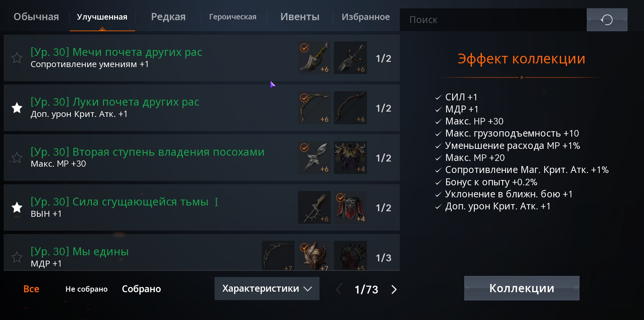The height and width of the screenshot is (320, 644).
Task: Select first sword item in Мечи почета
Action: pos(314,58)
